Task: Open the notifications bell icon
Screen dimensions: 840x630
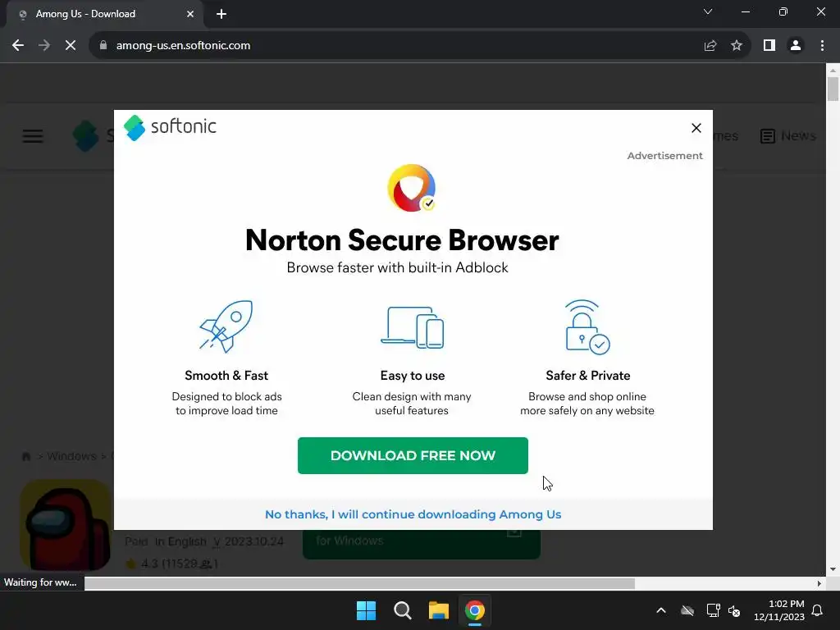Action: click(817, 610)
